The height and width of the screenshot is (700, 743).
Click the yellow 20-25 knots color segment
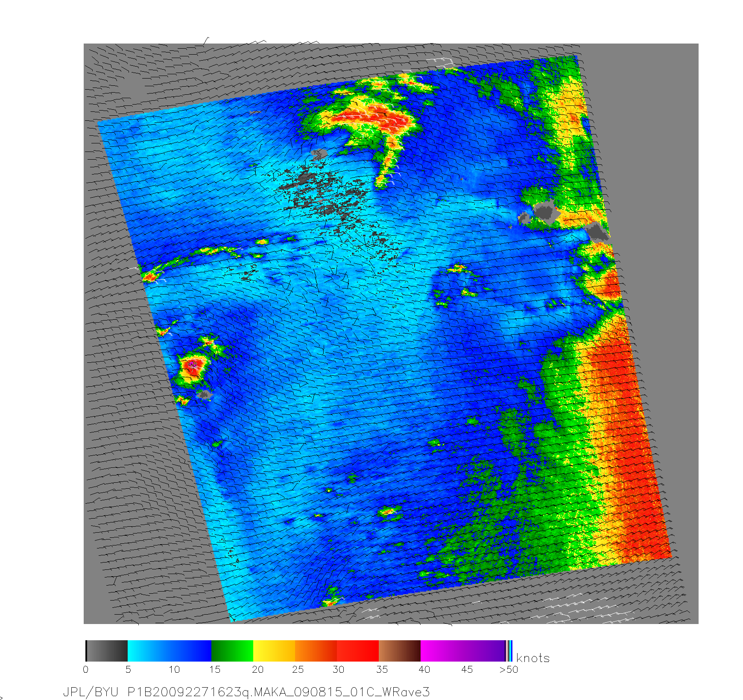[275, 650]
